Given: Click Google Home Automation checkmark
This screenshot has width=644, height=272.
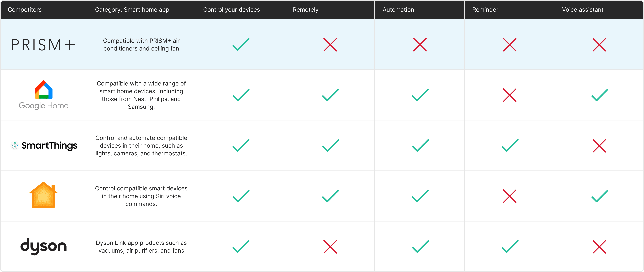Looking at the screenshot, I should pos(420,95).
